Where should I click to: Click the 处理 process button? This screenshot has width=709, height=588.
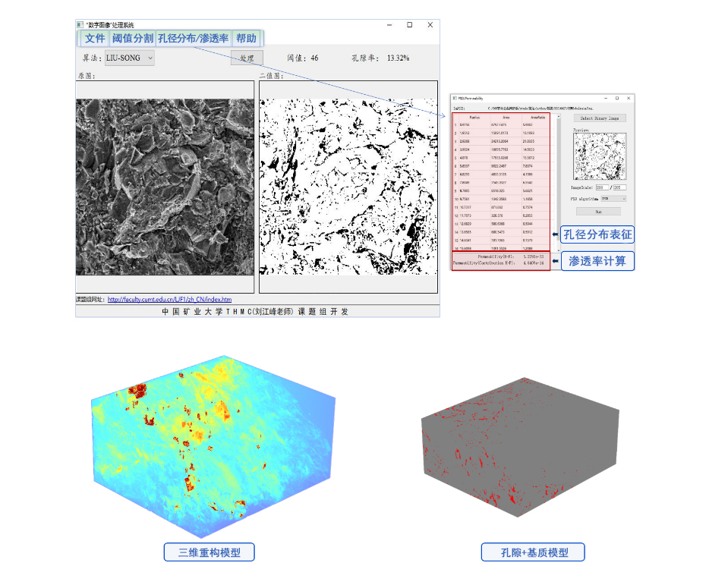(247, 58)
